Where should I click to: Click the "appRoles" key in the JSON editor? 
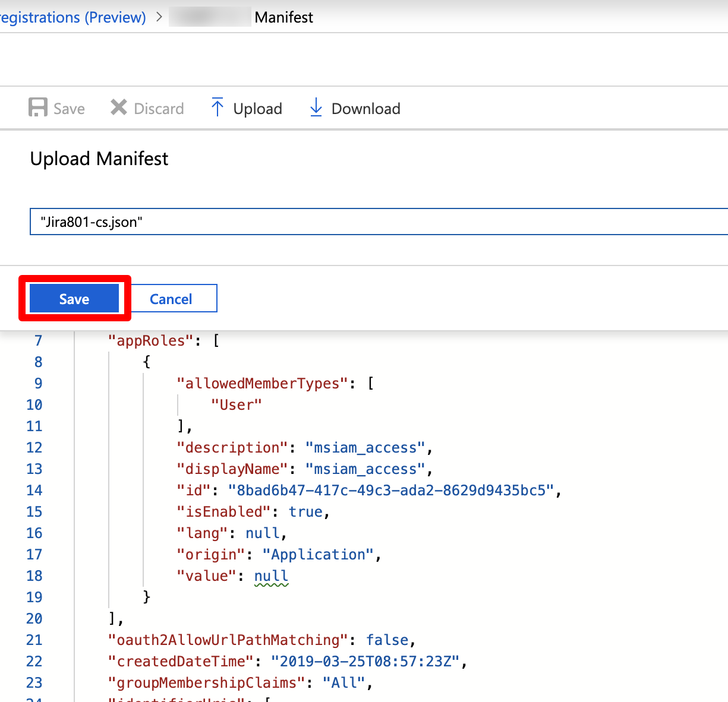152,341
